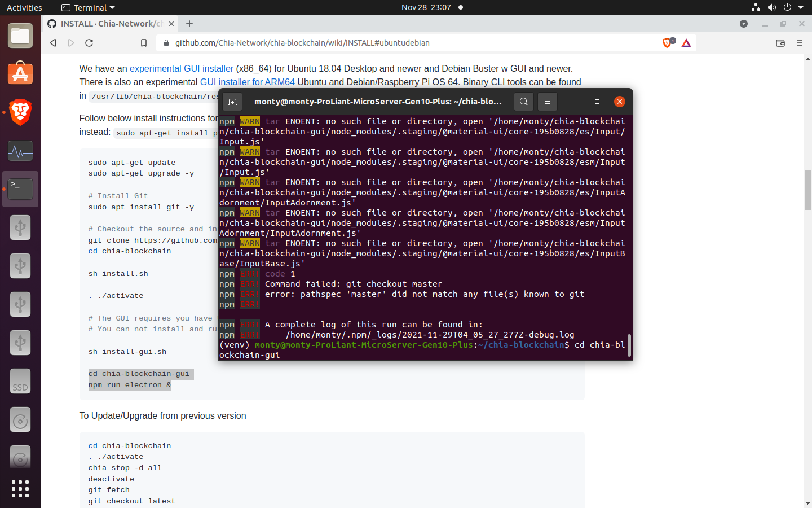The image size is (812, 508).
Task: Close the terminal window
Action: (x=620, y=102)
